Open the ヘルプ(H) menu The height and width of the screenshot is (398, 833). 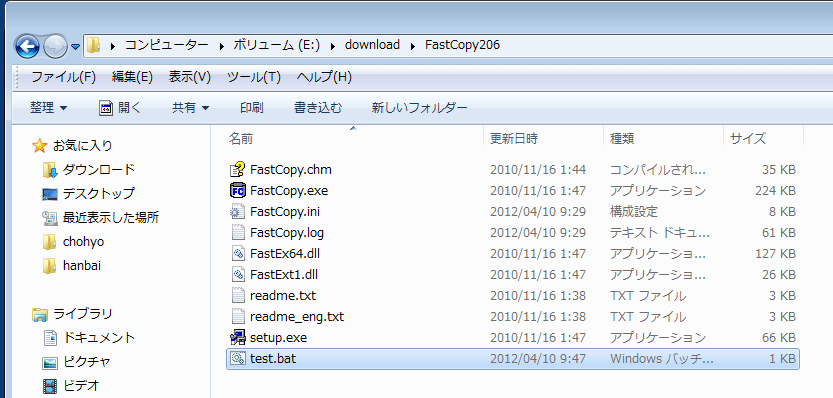(x=324, y=77)
